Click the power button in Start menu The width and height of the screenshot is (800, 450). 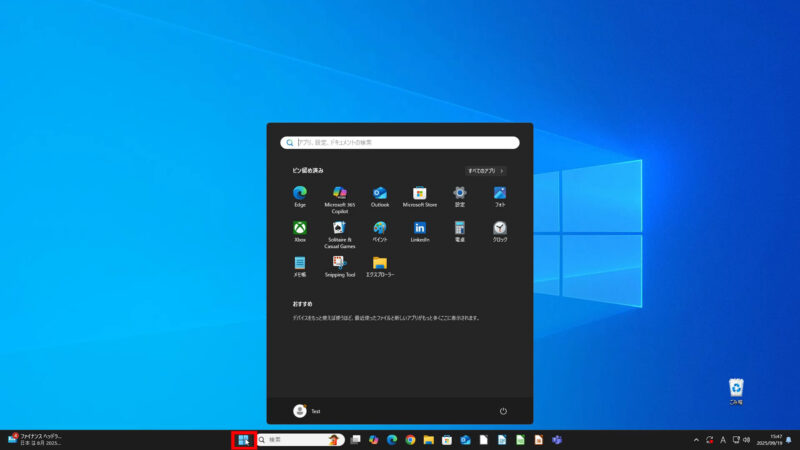click(x=503, y=411)
